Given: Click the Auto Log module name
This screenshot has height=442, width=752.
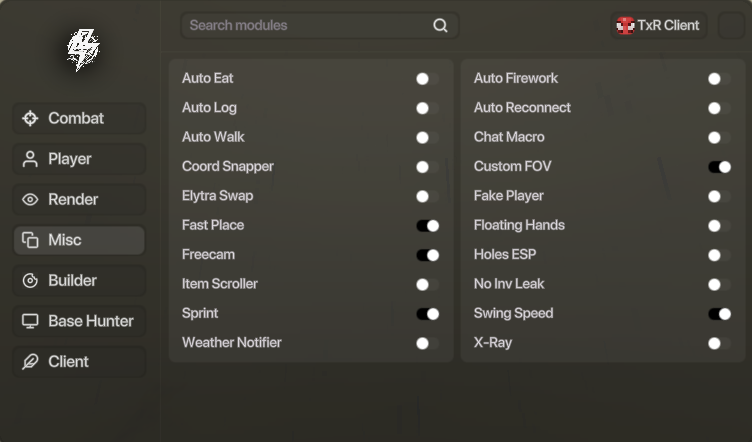Looking at the screenshot, I should coord(209,108).
